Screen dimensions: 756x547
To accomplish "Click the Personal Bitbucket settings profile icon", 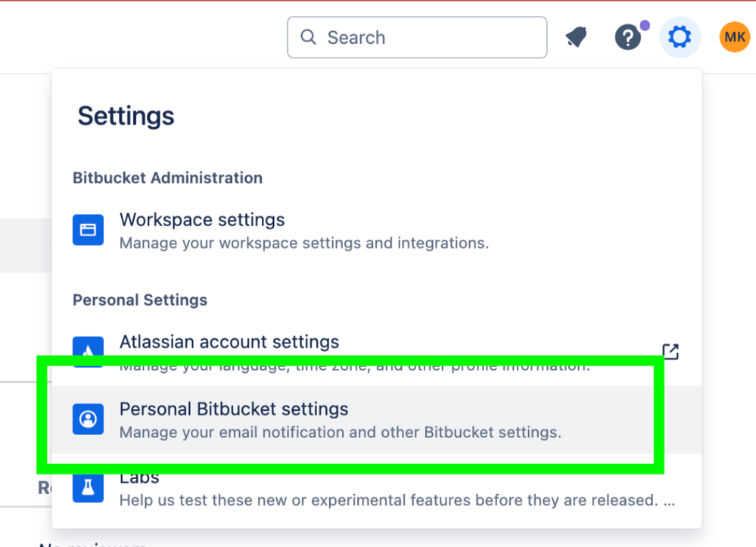I will point(89,419).
